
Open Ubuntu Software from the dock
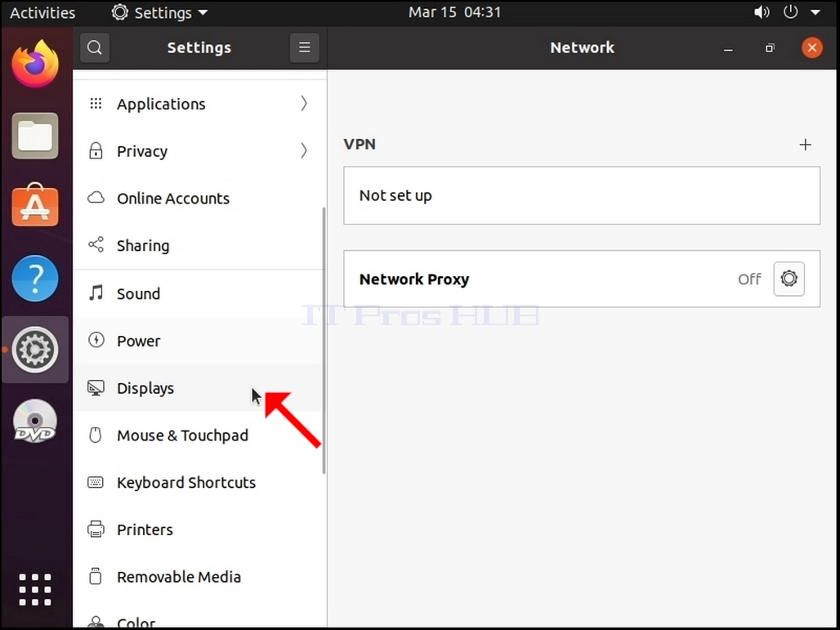tap(35, 206)
